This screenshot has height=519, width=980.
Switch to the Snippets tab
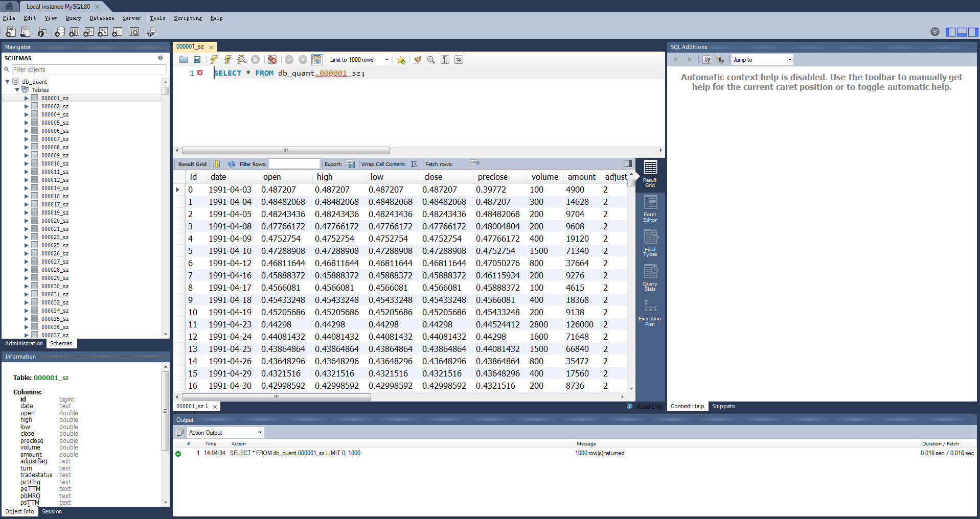(723, 407)
